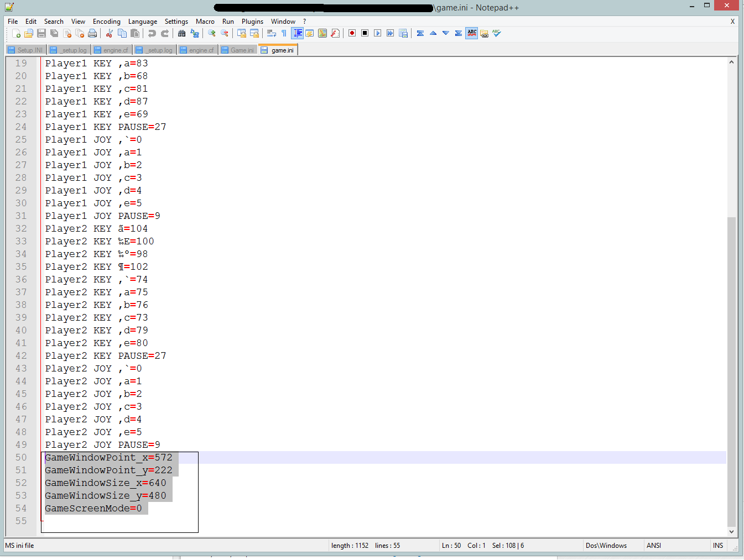Viewport: 744px width, 560px height.
Task: Click the Redo toolbar icon
Action: [165, 33]
